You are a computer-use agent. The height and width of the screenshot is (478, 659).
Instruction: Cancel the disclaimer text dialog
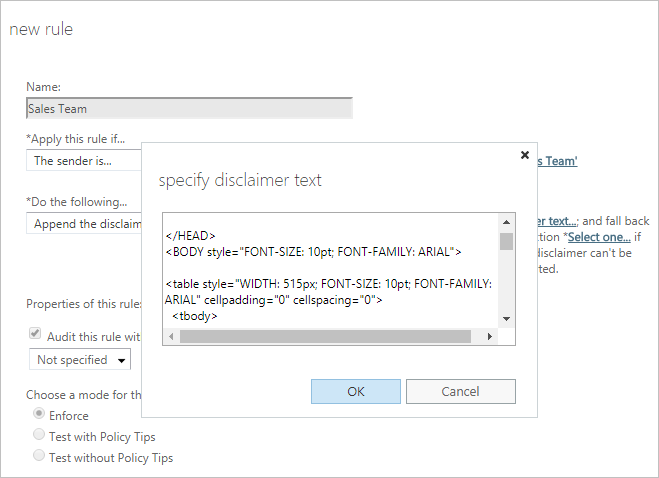coord(461,391)
